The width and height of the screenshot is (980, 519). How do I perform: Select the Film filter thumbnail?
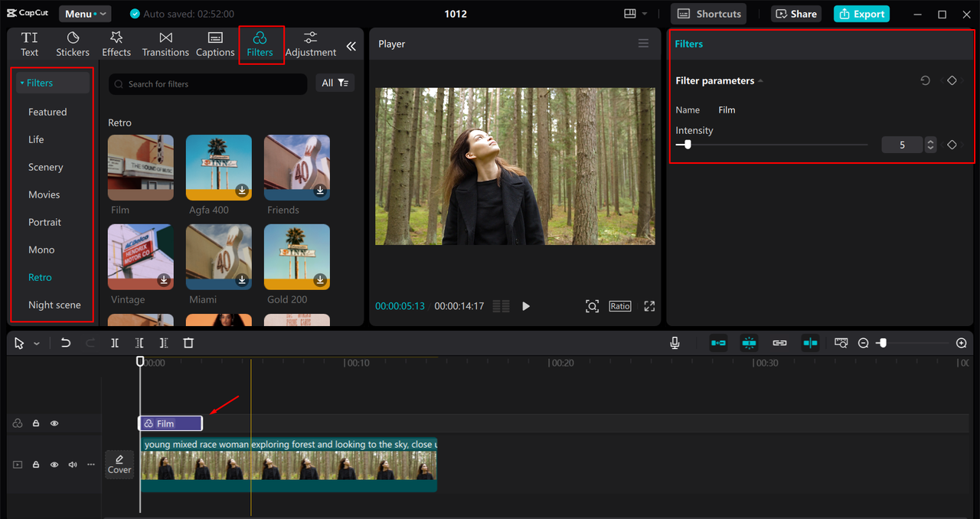click(x=141, y=168)
